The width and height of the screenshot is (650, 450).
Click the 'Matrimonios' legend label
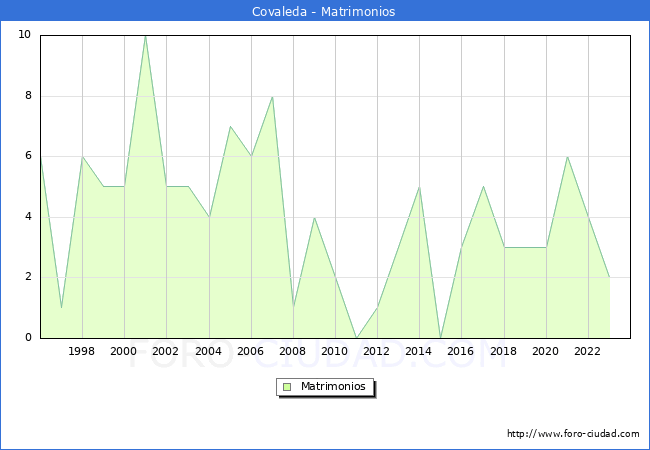click(x=333, y=386)
